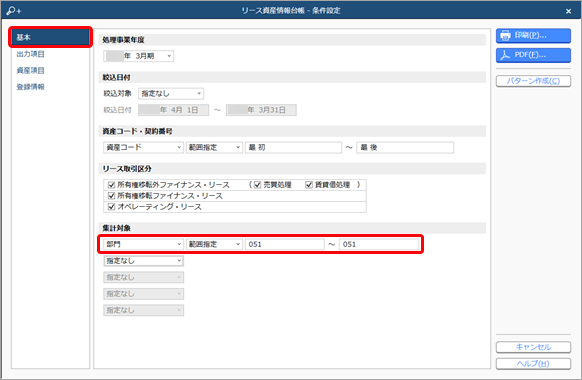582x380 pixels.
Task: Click the magnifier icon in title bar
Action: 14,11
